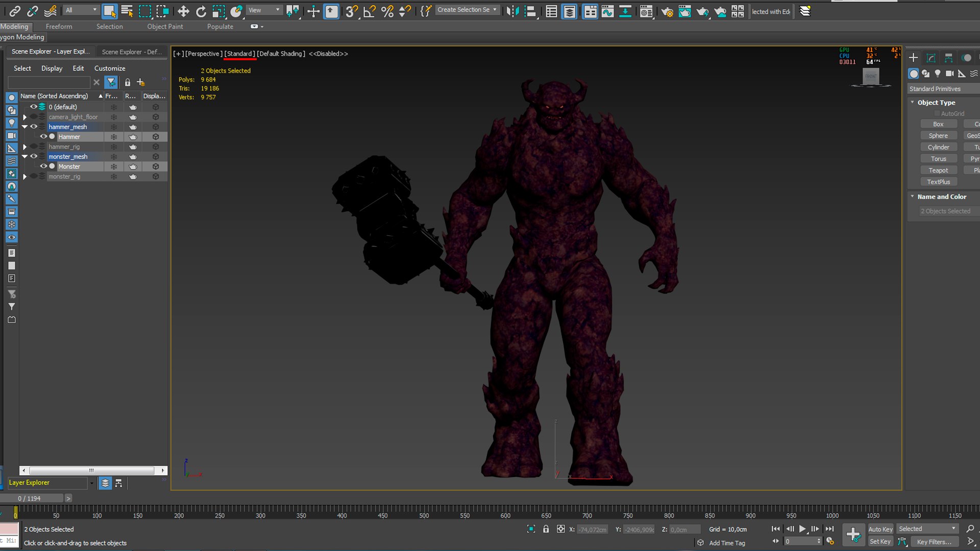
Task: Collapse the hammer_mesh layer
Action: [x=24, y=127]
